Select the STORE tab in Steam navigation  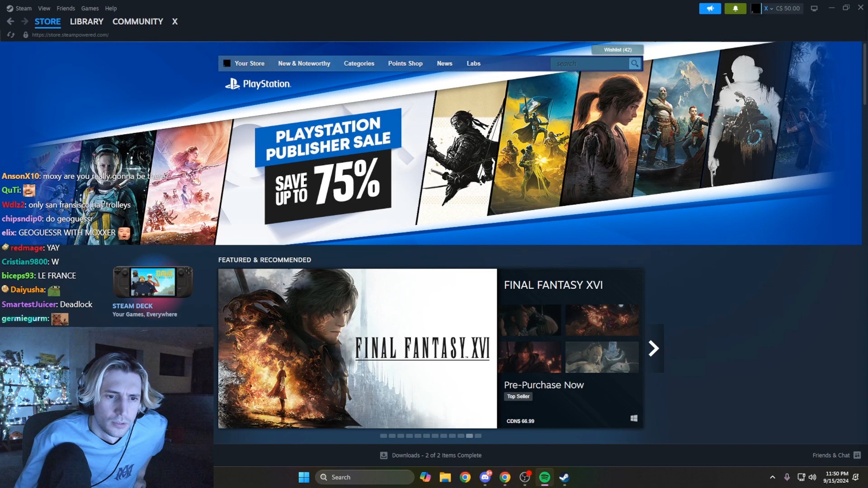47,21
